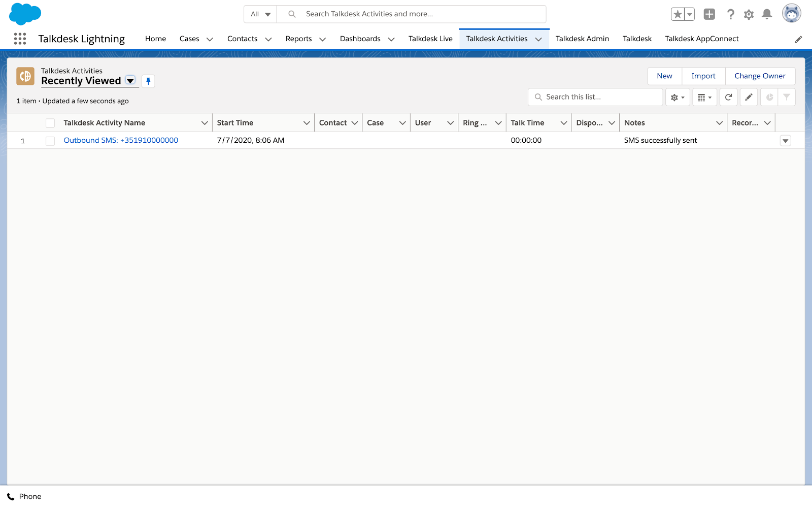Open Talkdesk Activity Name column menu
This screenshot has width=812, height=508.
tap(205, 123)
